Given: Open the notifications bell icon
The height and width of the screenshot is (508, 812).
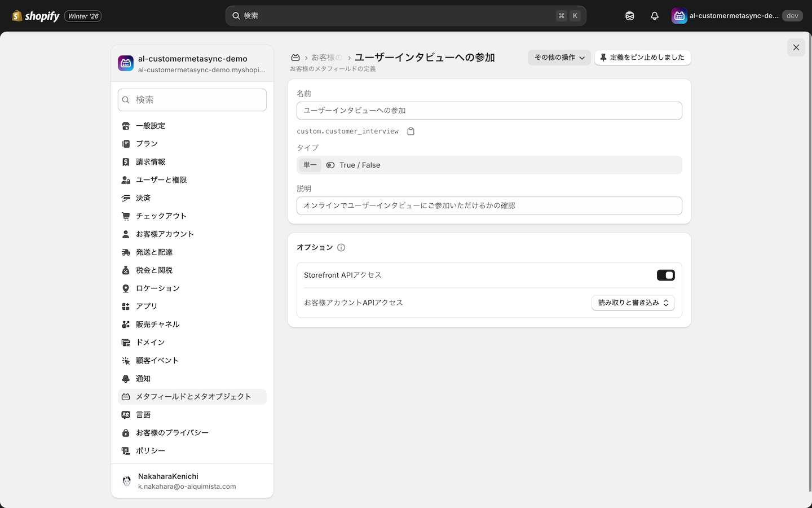Looking at the screenshot, I should [654, 16].
